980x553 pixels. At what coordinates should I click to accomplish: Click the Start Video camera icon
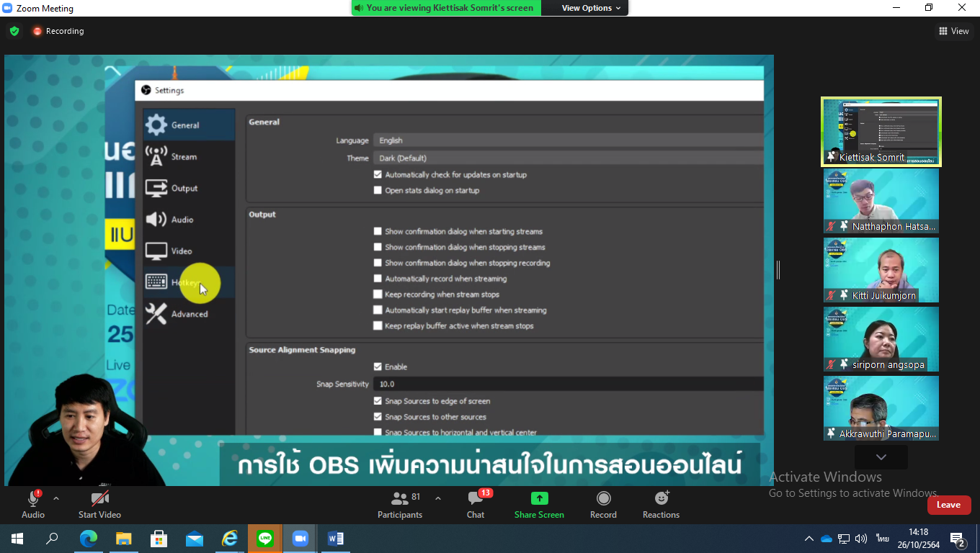[x=99, y=498]
